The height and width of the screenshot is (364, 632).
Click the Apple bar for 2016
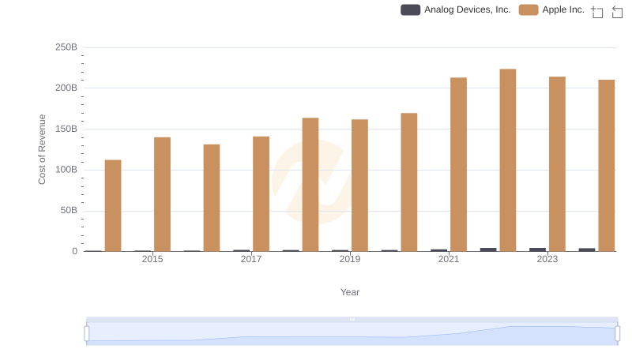212,197
